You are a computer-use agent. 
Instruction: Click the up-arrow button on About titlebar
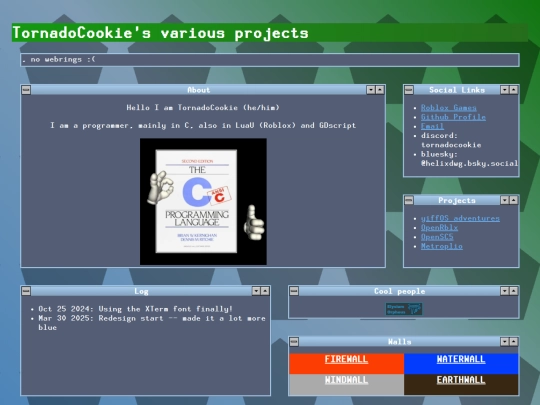[x=380, y=90]
